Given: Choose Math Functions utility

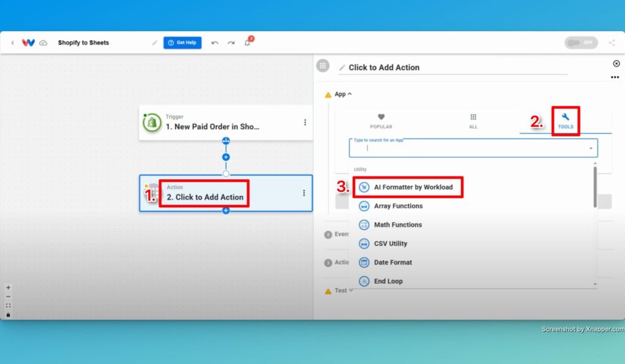Looking at the screenshot, I should (x=398, y=224).
